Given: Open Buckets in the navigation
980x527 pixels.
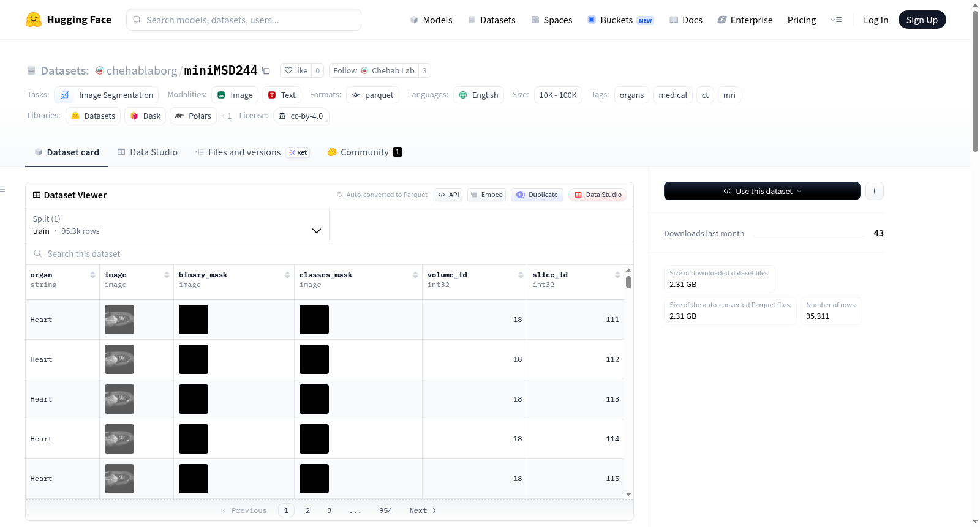Looking at the screenshot, I should pyautogui.click(x=620, y=20).
